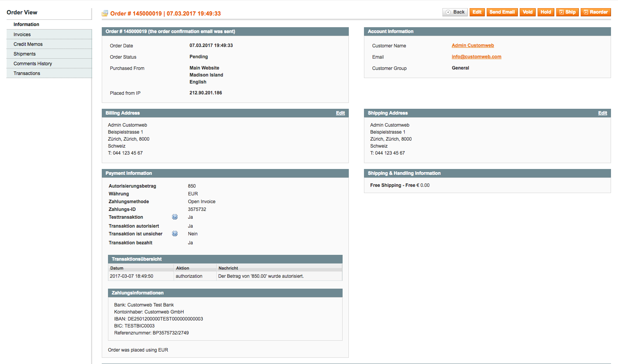Select the Information tab
Image resolution: width=618 pixels, height=364 pixels.
[26, 24]
